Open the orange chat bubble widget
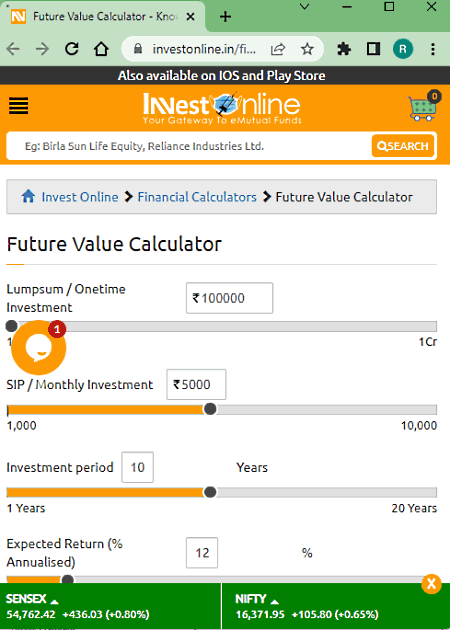The width and height of the screenshot is (450, 630). (x=39, y=348)
